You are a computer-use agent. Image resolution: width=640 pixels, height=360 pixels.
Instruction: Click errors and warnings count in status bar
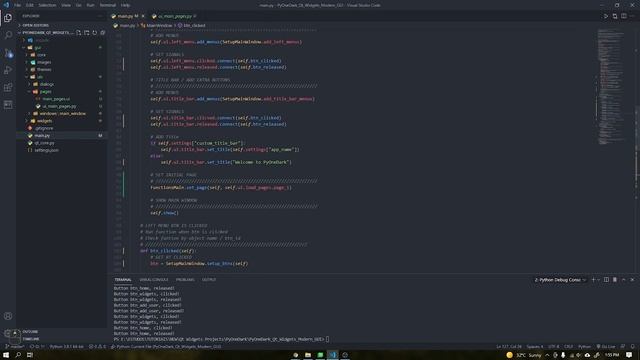(97, 347)
